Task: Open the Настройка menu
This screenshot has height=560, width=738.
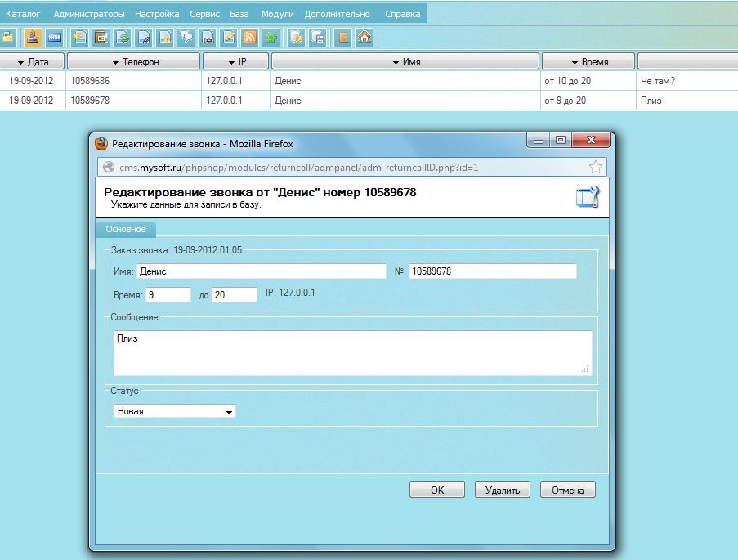Action: (x=157, y=14)
